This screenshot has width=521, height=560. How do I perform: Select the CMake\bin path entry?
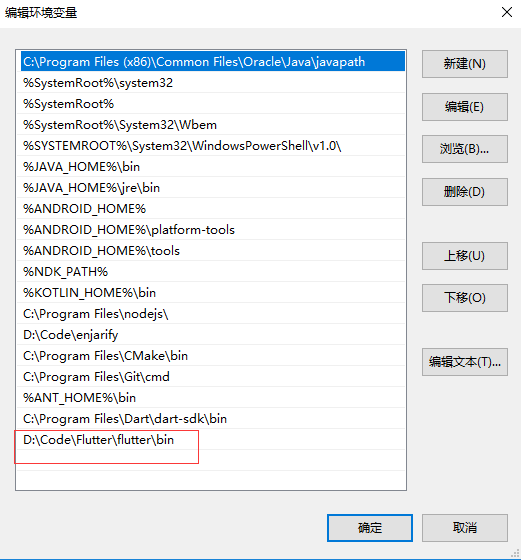pyautogui.click(x=211, y=356)
